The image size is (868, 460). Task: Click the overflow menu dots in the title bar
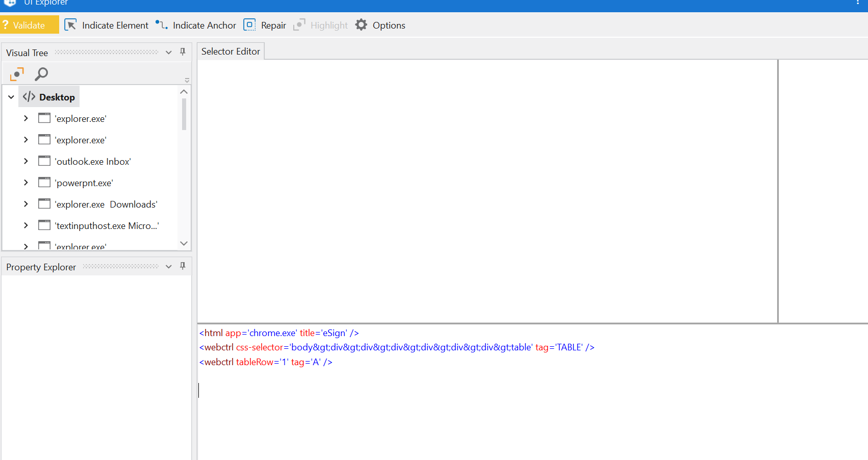[x=858, y=3]
